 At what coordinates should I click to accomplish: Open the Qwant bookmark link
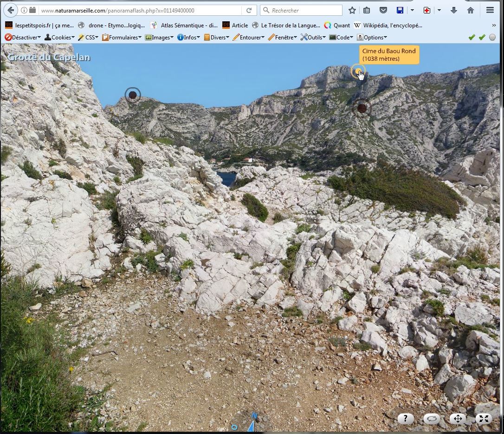coord(337,26)
